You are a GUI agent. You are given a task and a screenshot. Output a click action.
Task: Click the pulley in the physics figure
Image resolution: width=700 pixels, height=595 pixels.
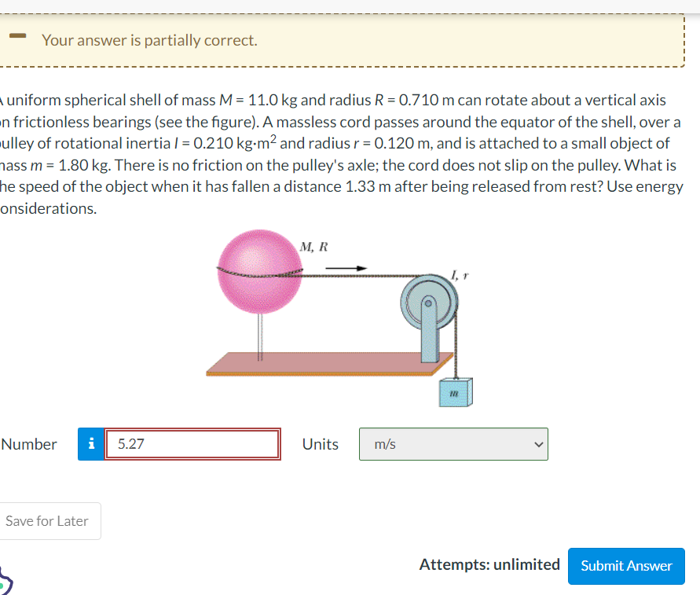click(x=428, y=301)
